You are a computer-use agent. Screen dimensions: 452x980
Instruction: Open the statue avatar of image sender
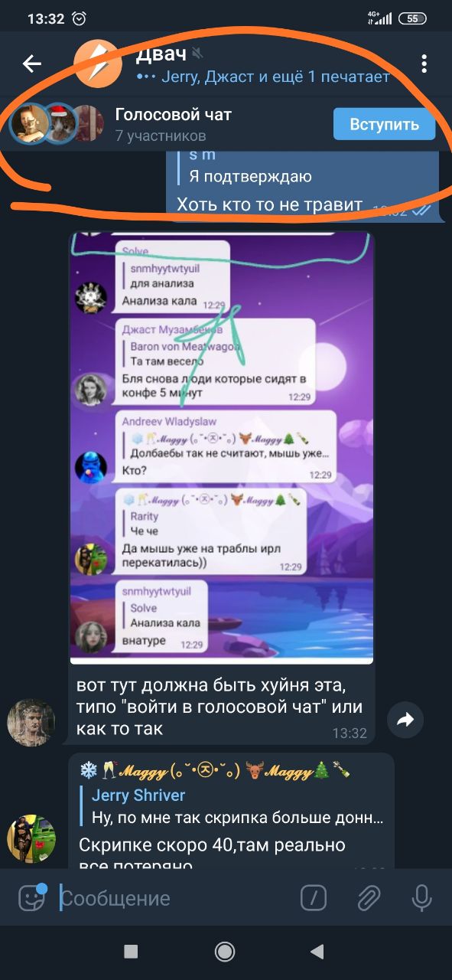pos(31,722)
